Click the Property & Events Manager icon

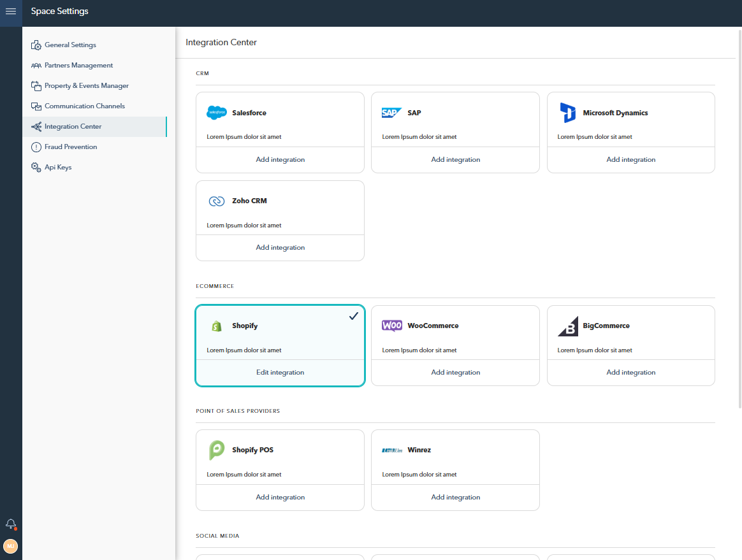point(36,85)
